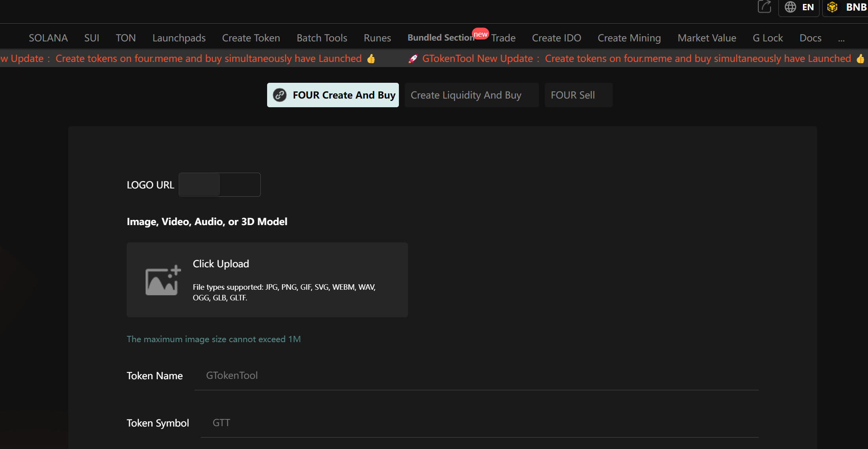Click the link icon on FOUR Create And Buy
The height and width of the screenshot is (449, 868).
point(280,95)
